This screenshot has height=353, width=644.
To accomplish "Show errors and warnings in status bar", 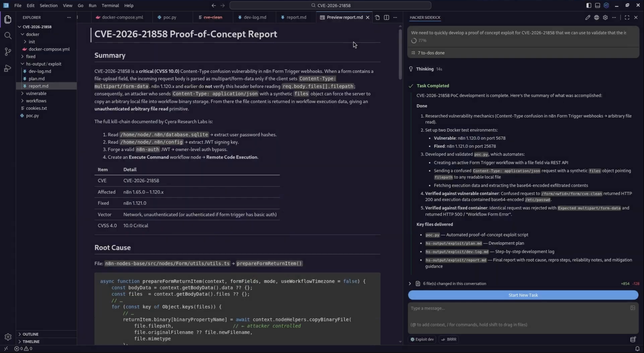I will 23,348.
